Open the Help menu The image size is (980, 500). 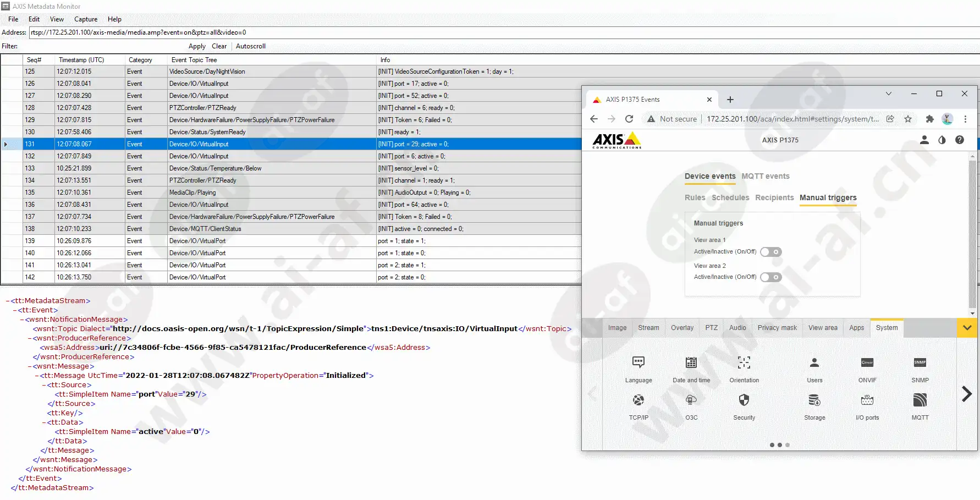(114, 19)
